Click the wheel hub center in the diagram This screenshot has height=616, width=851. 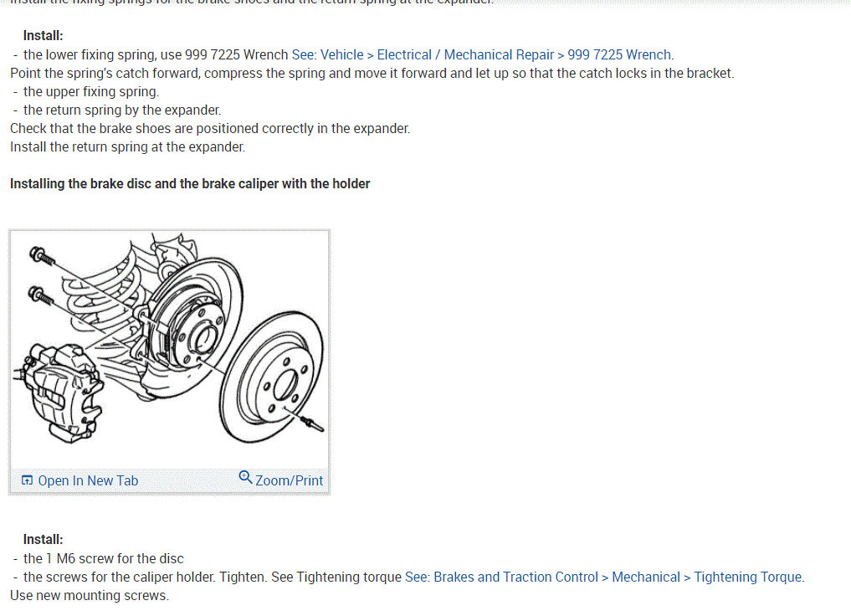[x=205, y=337]
